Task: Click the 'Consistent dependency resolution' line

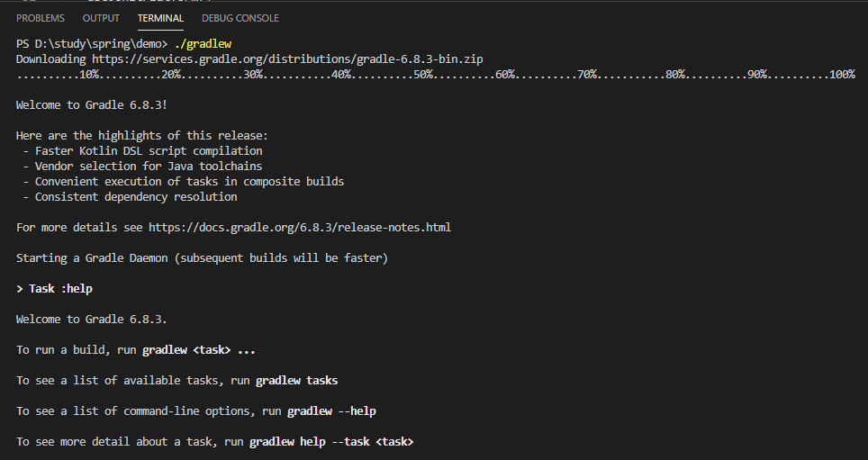Action: coord(136,197)
